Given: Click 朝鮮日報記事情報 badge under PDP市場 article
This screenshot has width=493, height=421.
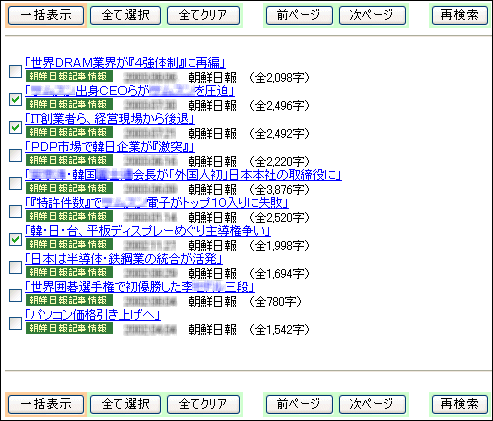Looking at the screenshot, I should coord(69,160).
